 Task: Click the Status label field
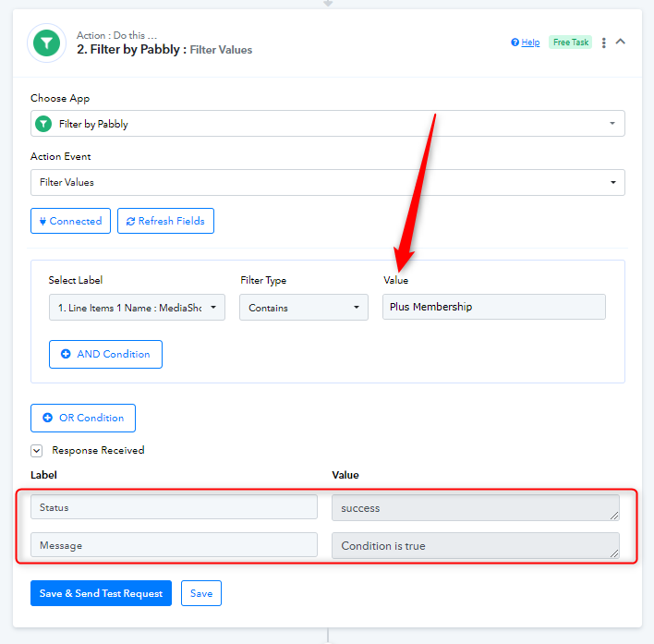(174, 507)
